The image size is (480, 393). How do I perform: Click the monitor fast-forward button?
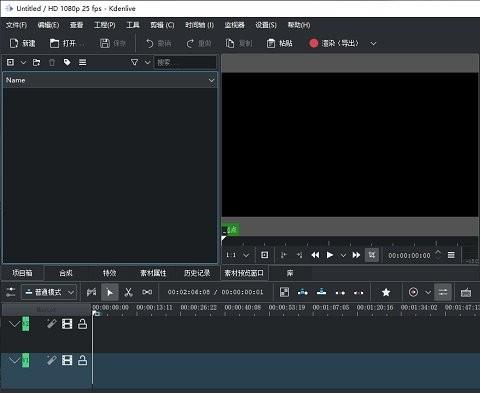pos(356,255)
